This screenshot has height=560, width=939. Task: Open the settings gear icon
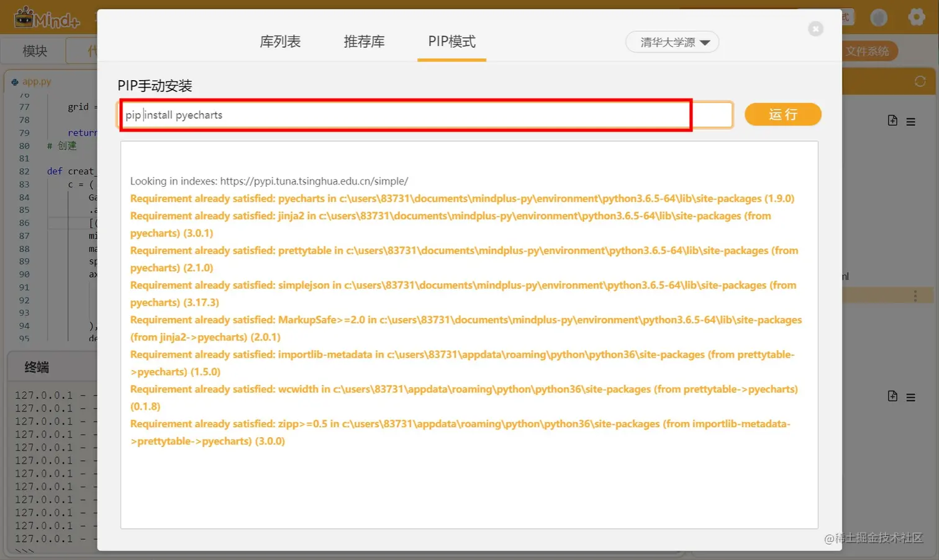tap(916, 17)
